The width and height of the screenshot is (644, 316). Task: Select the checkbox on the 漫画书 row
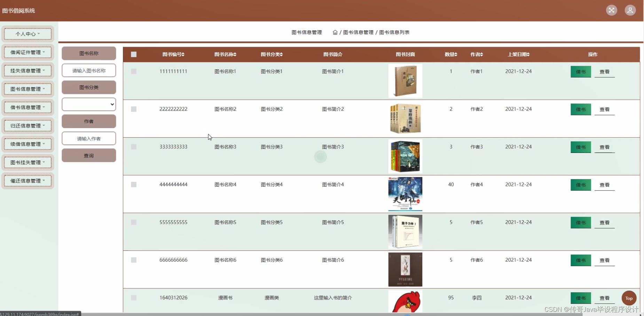[134, 298]
